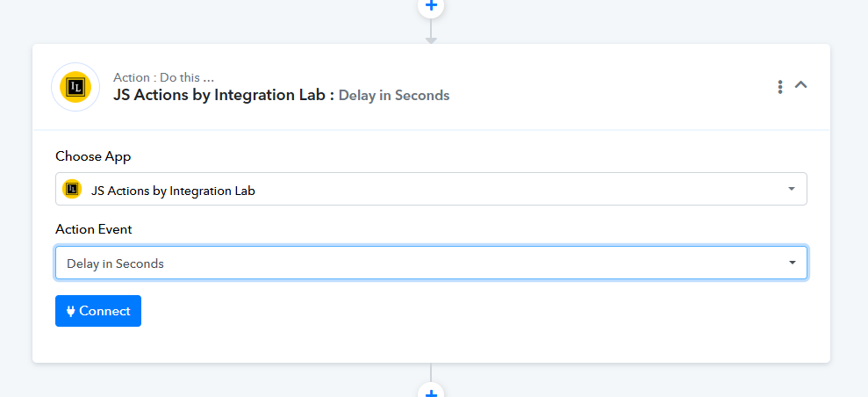Click the Connect button label
The image size is (868, 397).
[x=104, y=311]
